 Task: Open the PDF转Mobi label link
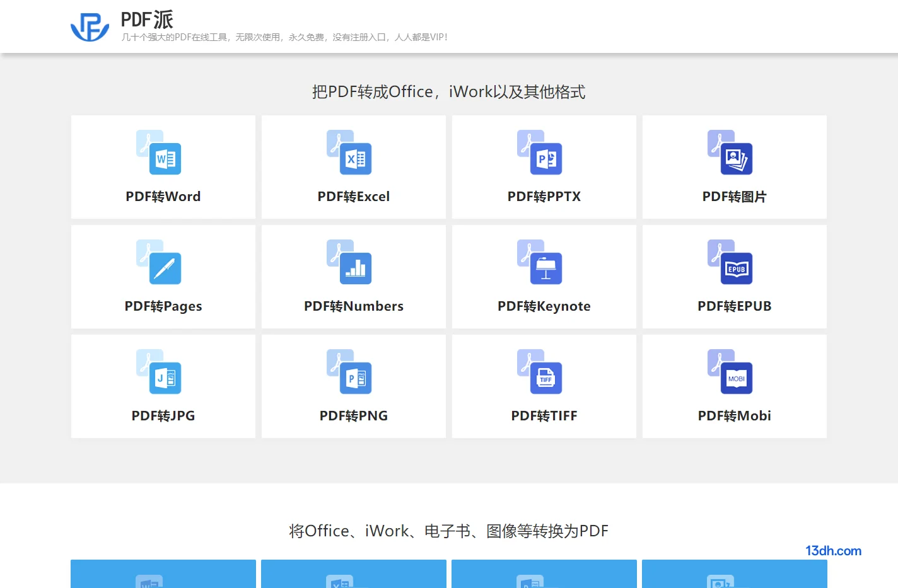click(x=735, y=416)
